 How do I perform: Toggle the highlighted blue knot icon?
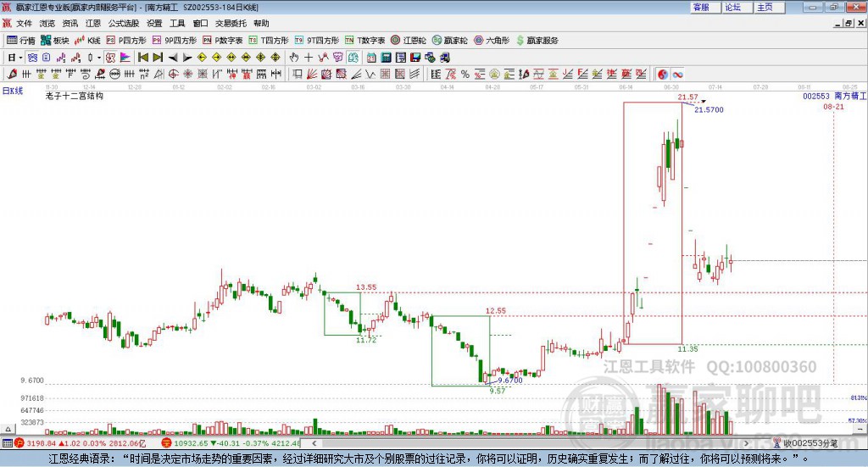pyautogui.click(x=32, y=58)
